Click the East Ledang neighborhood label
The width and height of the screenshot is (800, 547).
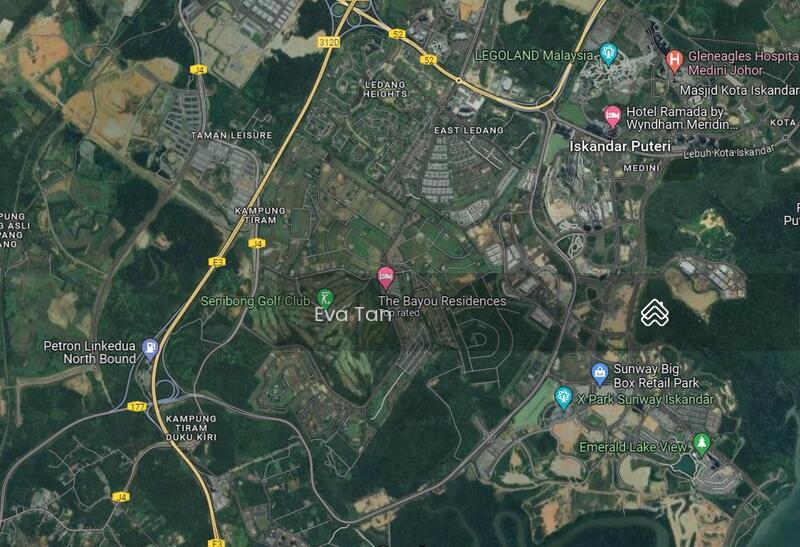click(468, 130)
